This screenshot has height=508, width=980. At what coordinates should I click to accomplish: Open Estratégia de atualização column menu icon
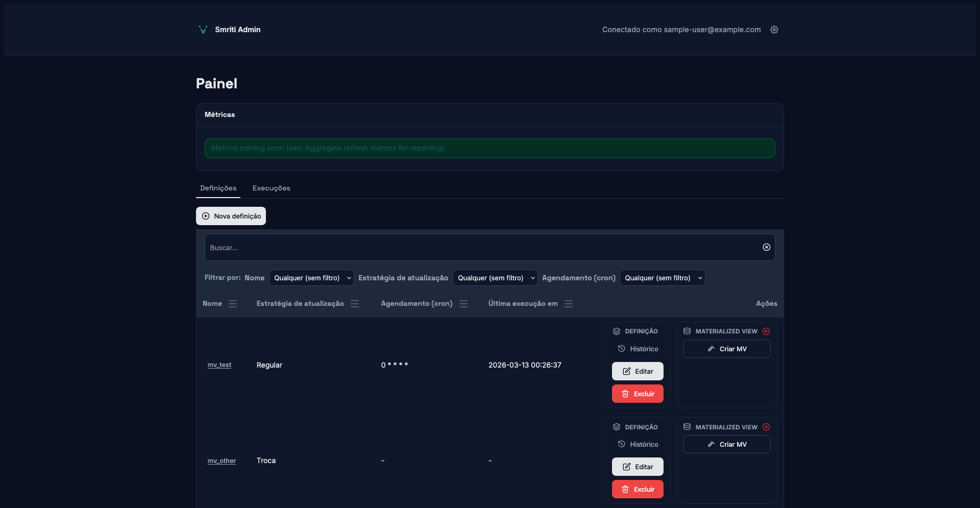tap(355, 304)
